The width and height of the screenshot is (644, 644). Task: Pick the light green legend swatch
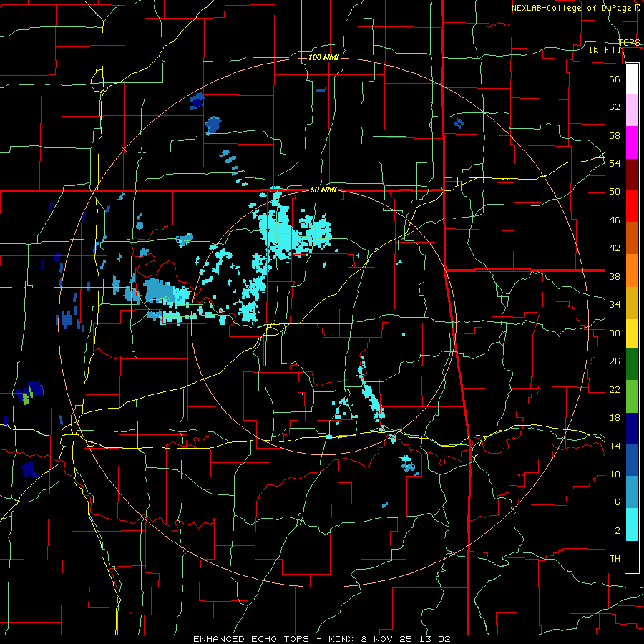coord(632,396)
